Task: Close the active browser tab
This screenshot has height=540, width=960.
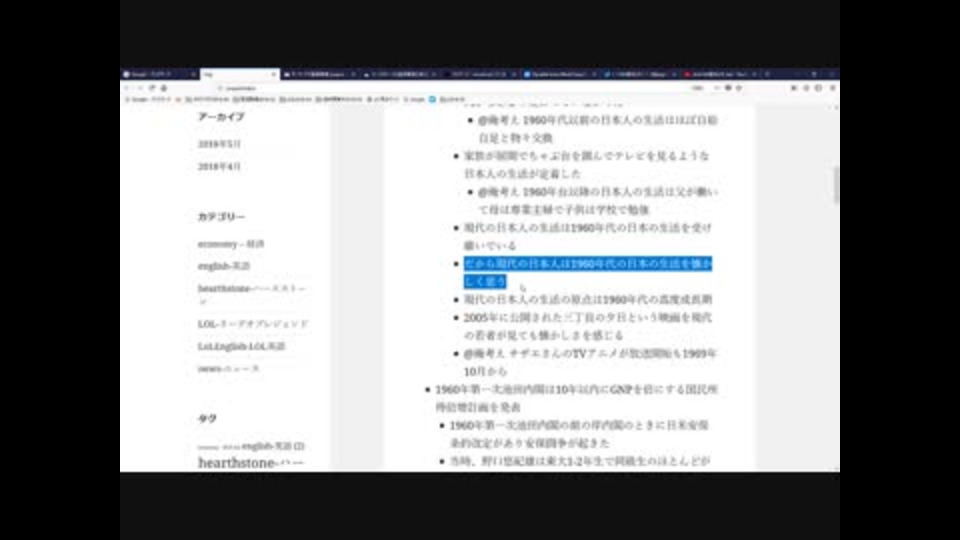Action: 274,74
